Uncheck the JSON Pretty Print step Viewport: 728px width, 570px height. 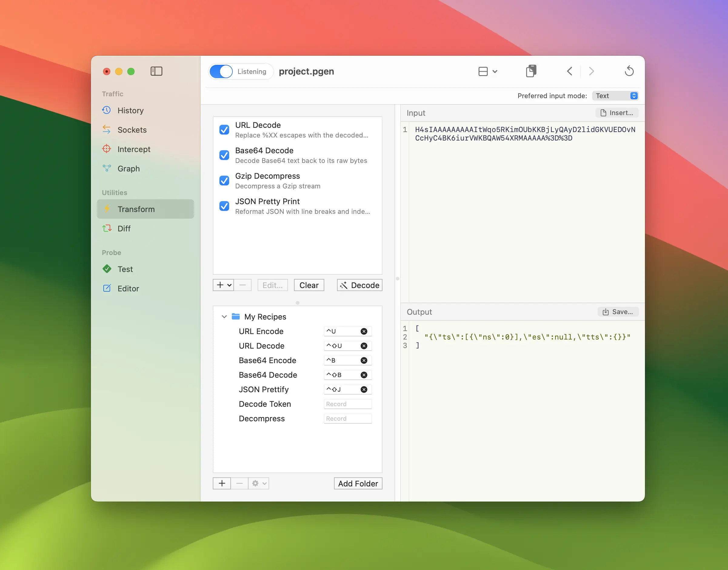(224, 206)
